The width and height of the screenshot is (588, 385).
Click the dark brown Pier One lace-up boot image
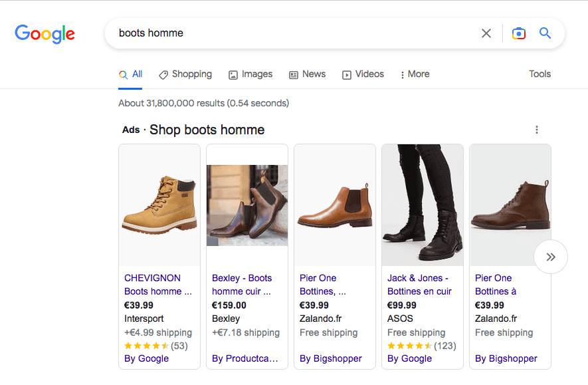[x=510, y=205]
